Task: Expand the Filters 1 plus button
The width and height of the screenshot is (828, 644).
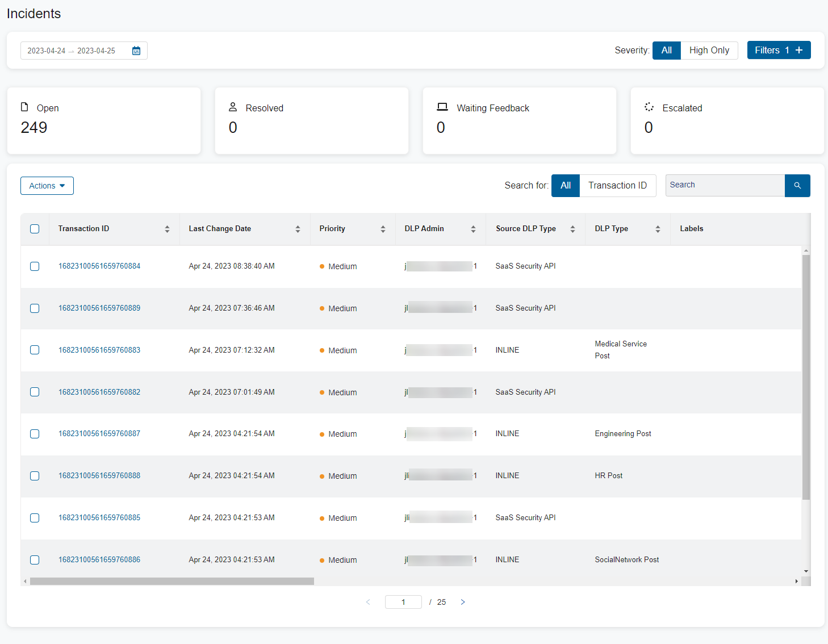Action: [x=779, y=50]
